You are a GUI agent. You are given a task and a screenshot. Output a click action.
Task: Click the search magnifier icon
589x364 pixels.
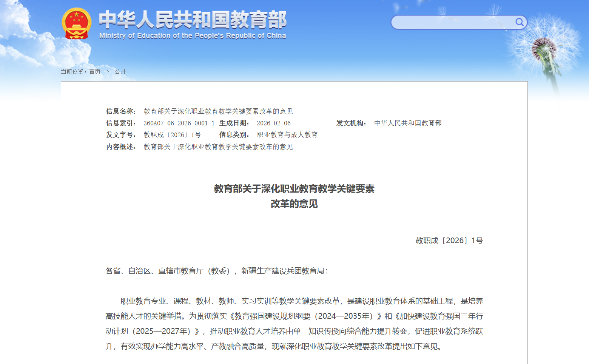tap(520, 22)
